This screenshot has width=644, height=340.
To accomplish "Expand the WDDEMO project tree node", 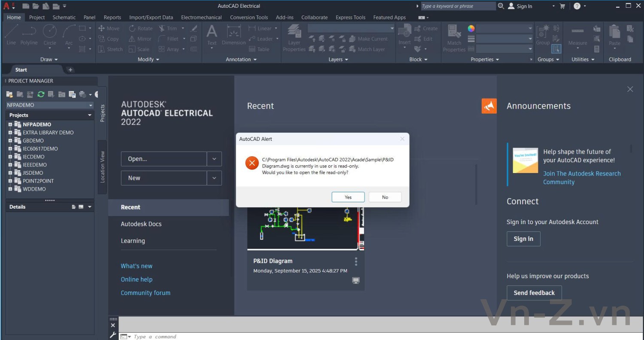I will pyautogui.click(x=10, y=189).
